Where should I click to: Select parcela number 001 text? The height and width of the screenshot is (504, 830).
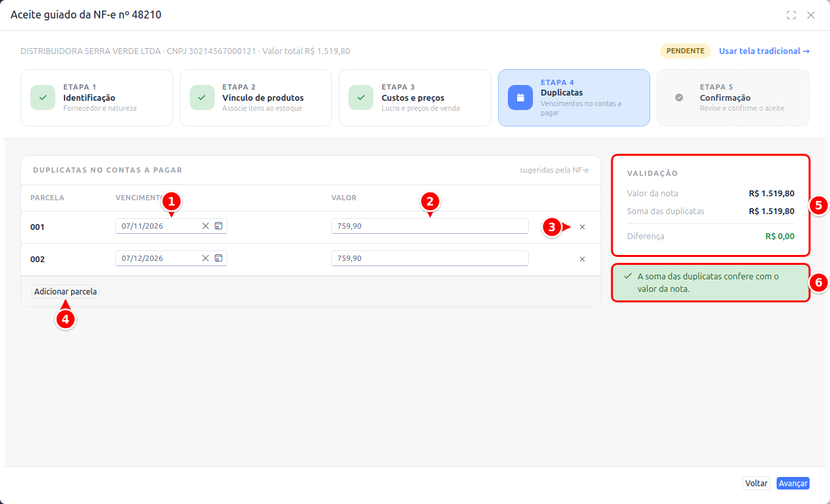(x=38, y=227)
